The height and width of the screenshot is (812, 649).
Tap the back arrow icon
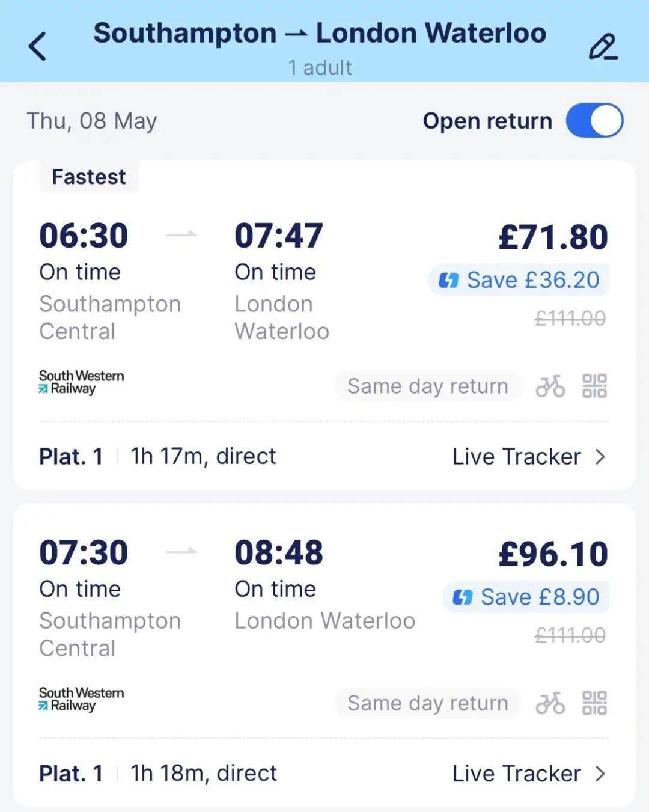(37, 46)
